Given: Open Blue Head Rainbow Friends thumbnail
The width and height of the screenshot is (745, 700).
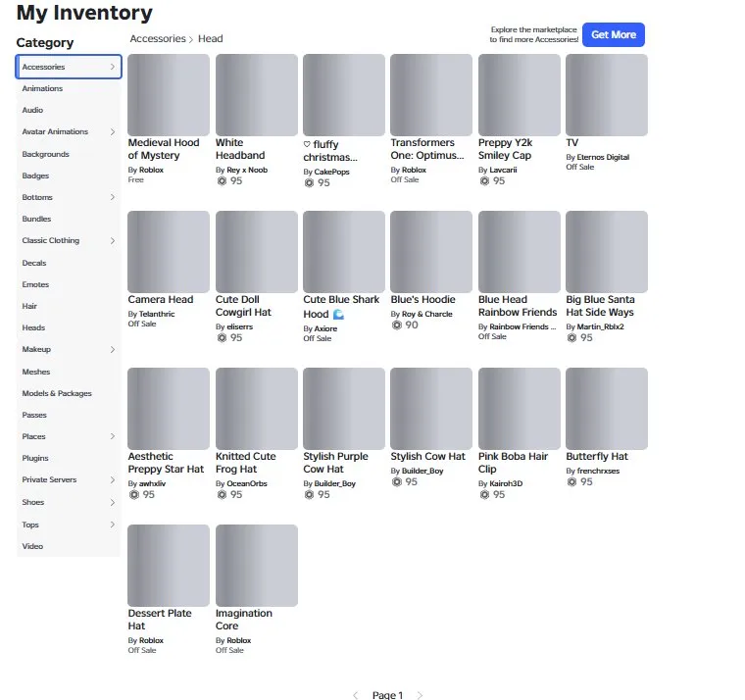Looking at the screenshot, I should (520, 251).
